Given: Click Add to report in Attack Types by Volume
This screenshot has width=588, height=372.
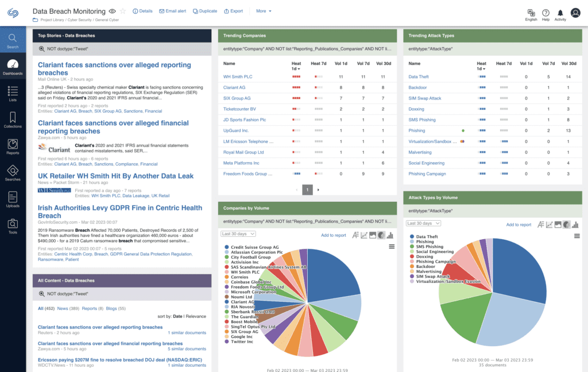Looking at the screenshot, I should click(x=519, y=225).
